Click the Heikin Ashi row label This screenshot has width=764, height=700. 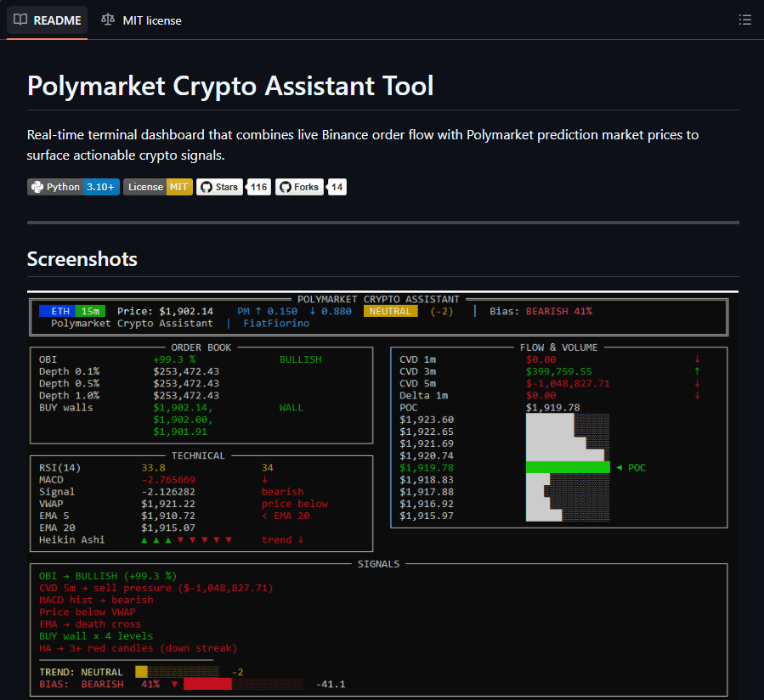tap(71, 539)
